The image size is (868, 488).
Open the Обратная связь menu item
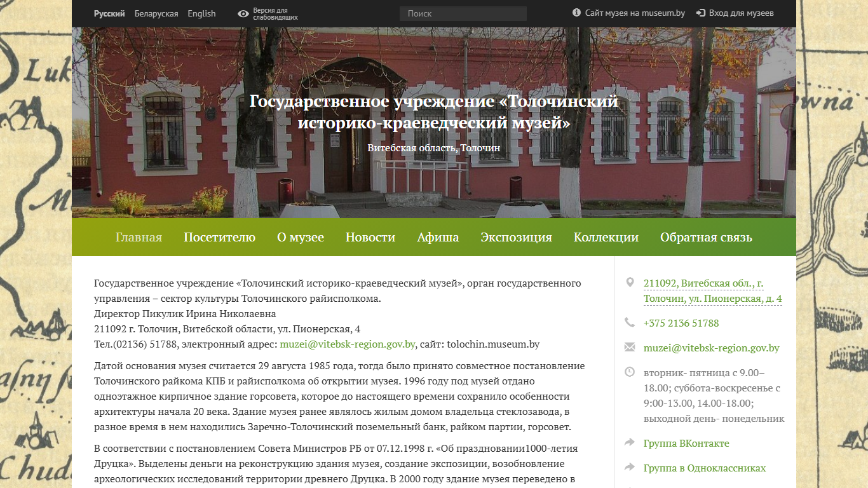tap(706, 237)
